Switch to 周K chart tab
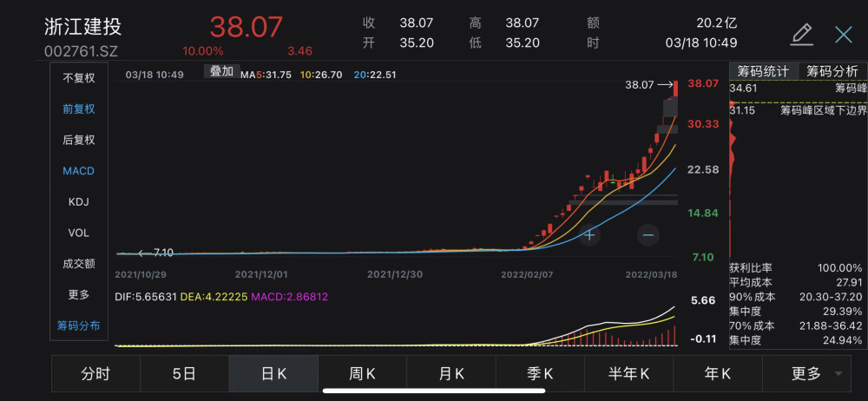 coord(362,374)
